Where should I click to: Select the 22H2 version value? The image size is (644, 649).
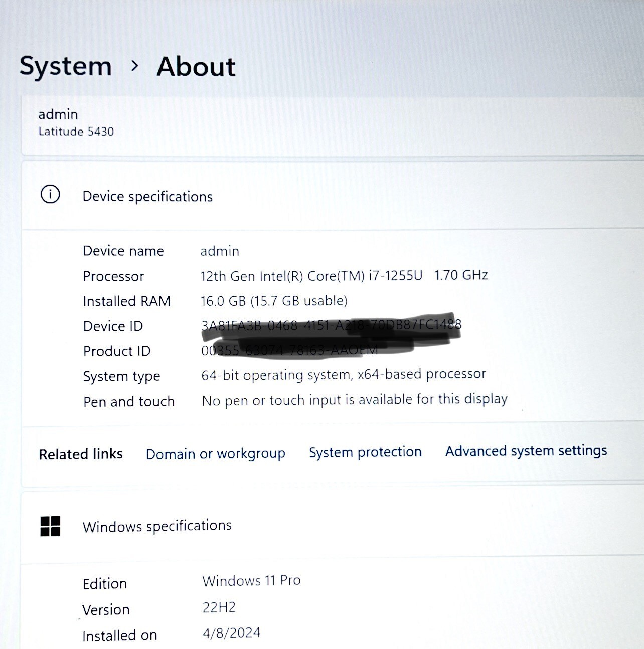coord(219,607)
